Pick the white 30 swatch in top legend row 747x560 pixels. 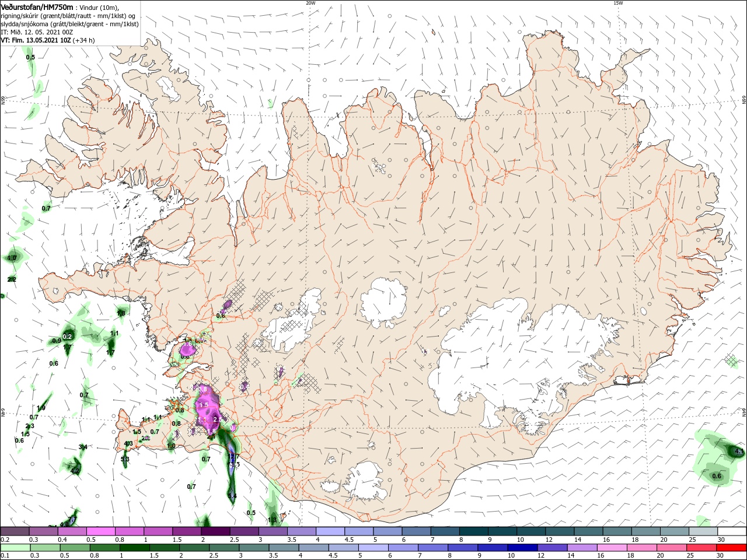coord(732,531)
